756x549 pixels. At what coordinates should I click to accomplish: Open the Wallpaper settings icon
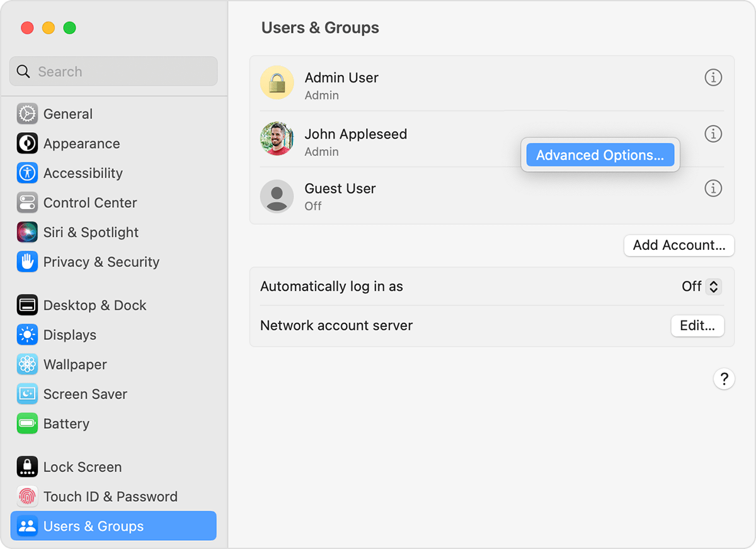[26, 365]
